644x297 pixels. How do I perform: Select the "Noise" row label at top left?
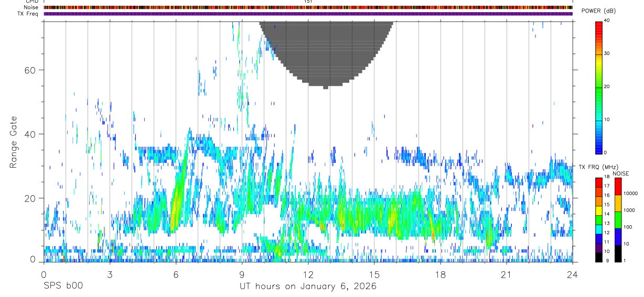point(32,7)
